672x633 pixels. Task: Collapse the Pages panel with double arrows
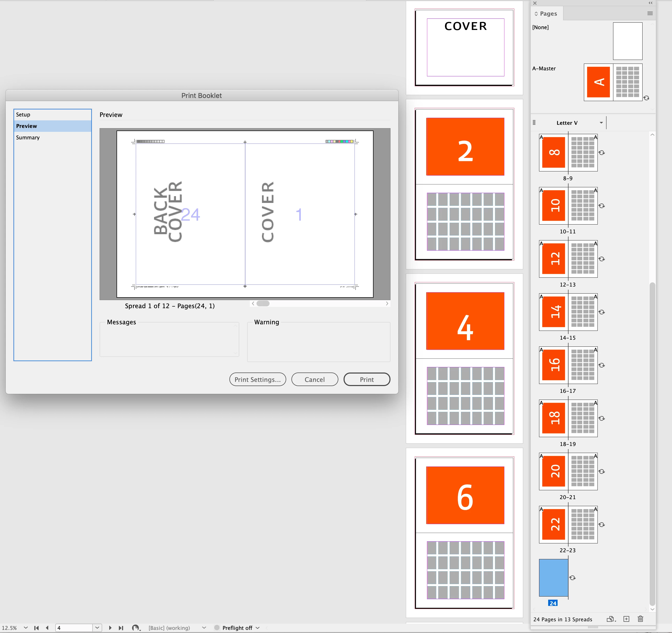(650, 3)
